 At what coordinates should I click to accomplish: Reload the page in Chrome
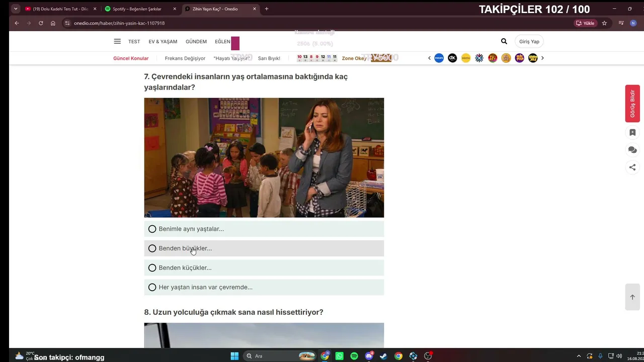click(x=41, y=23)
